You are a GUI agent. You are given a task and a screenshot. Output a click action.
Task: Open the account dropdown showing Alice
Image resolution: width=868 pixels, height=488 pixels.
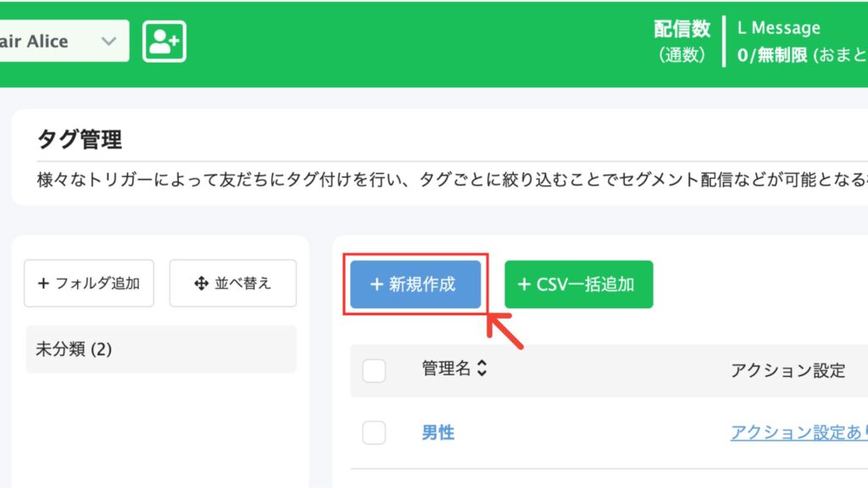64,41
